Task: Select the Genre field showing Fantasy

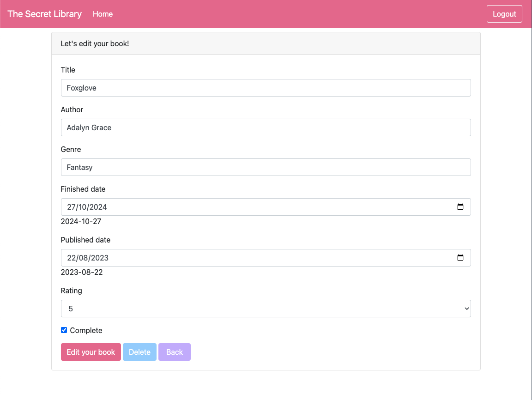Action: tap(266, 167)
